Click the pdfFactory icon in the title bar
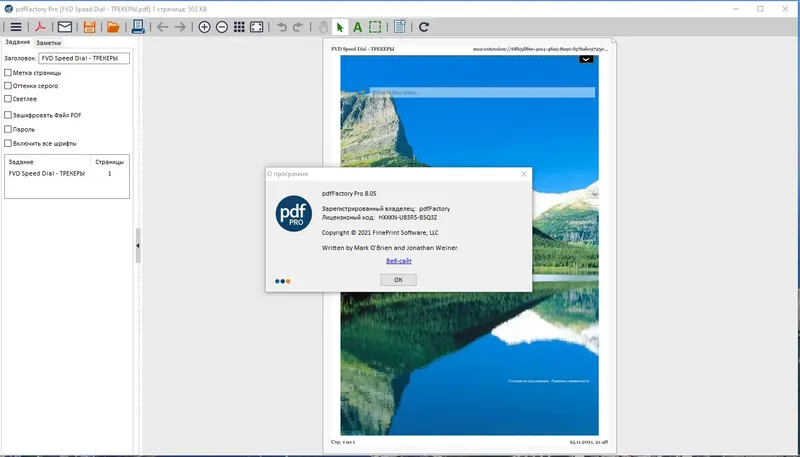This screenshot has width=800, height=457. 8,9
